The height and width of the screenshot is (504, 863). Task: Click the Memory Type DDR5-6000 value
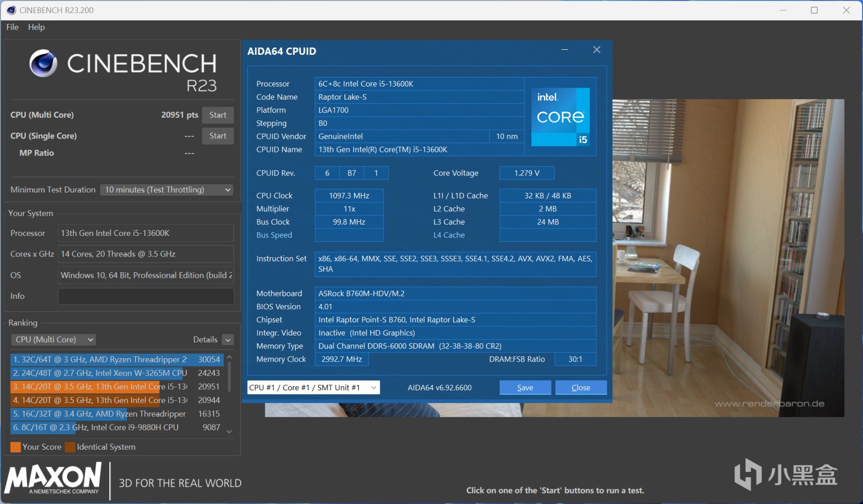point(456,346)
